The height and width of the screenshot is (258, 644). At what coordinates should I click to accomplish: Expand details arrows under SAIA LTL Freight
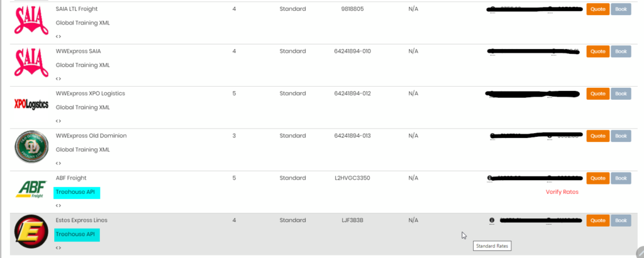[x=58, y=36]
